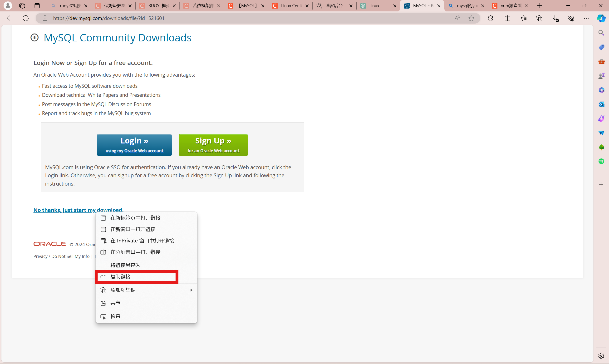Open sidebar settings gear icon
609x364 pixels.
tap(601, 355)
